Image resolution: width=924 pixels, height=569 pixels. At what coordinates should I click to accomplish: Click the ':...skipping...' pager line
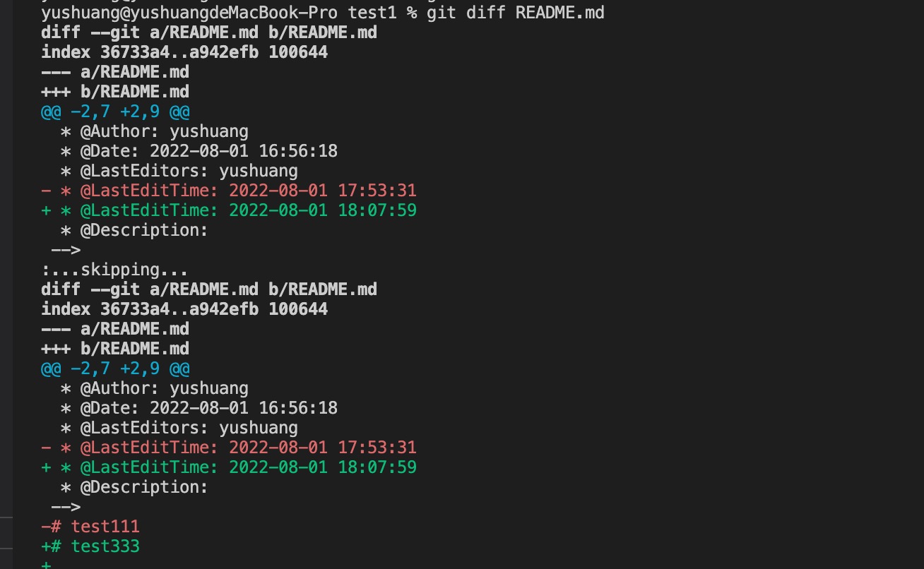pos(114,270)
